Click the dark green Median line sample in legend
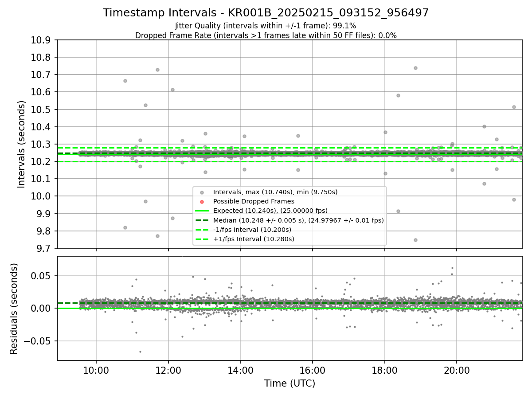The width and height of the screenshot is (532, 399). 202,220
